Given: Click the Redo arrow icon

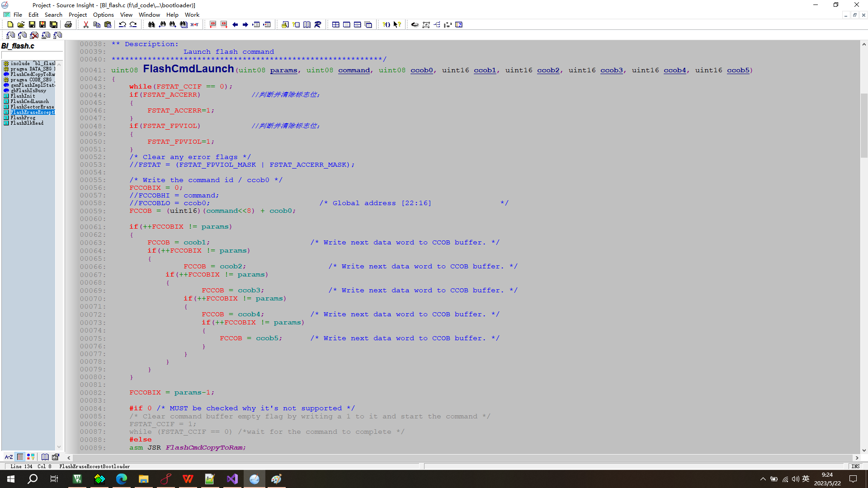Looking at the screenshot, I should (133, 25).
